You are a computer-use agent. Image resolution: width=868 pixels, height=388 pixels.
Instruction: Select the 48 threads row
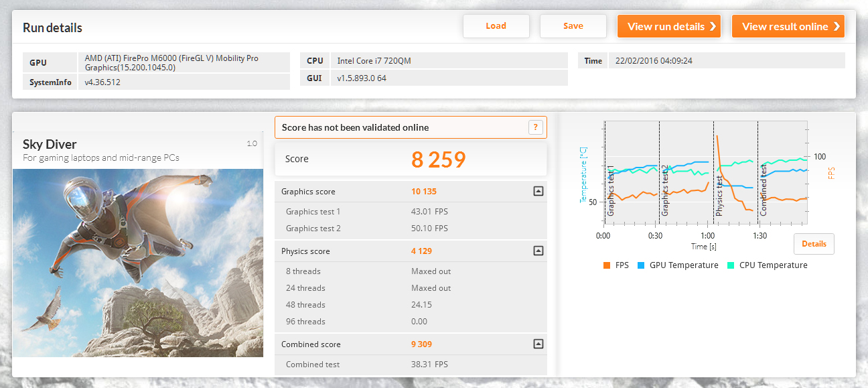pos(411,305)
